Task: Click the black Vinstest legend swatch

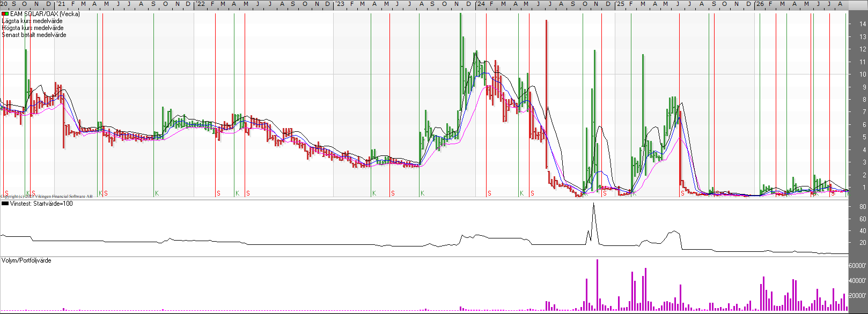Action: (5, 204)
